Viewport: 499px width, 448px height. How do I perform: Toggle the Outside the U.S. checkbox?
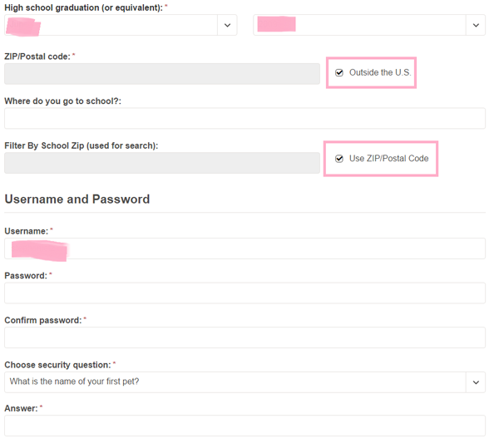(339, 73)
